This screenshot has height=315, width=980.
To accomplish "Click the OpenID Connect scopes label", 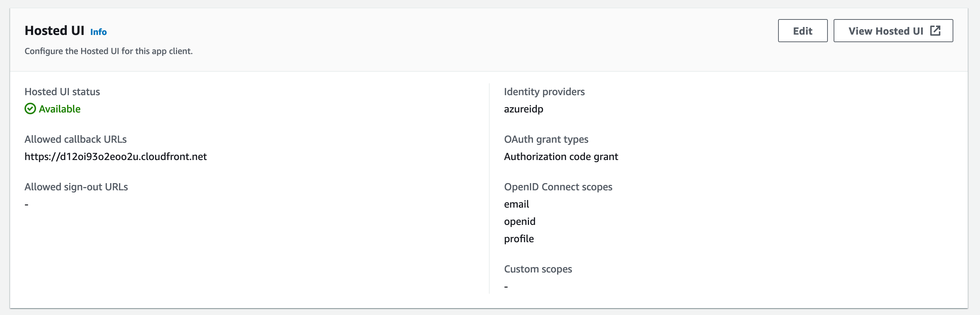I will pos(558,187).
